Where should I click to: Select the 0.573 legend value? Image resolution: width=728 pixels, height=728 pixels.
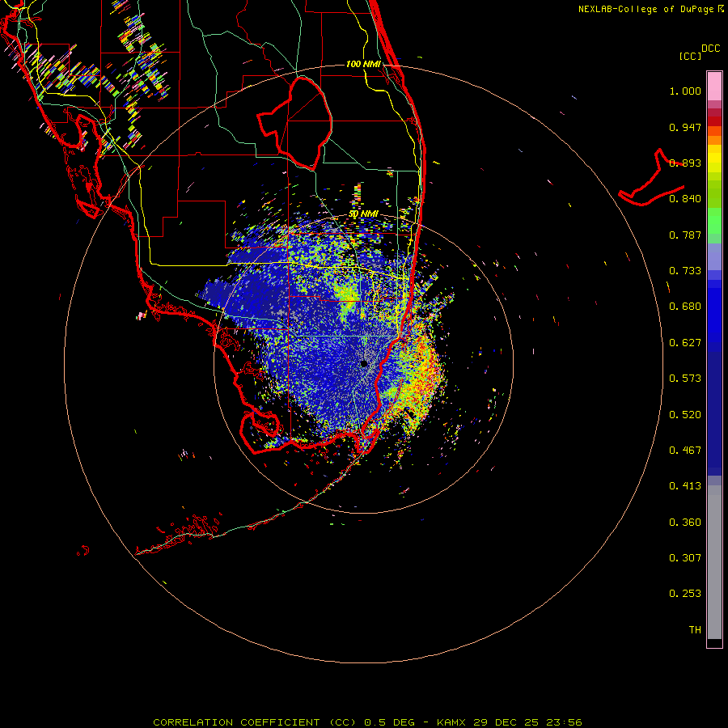pyautogui.click(x=685, y=379)
